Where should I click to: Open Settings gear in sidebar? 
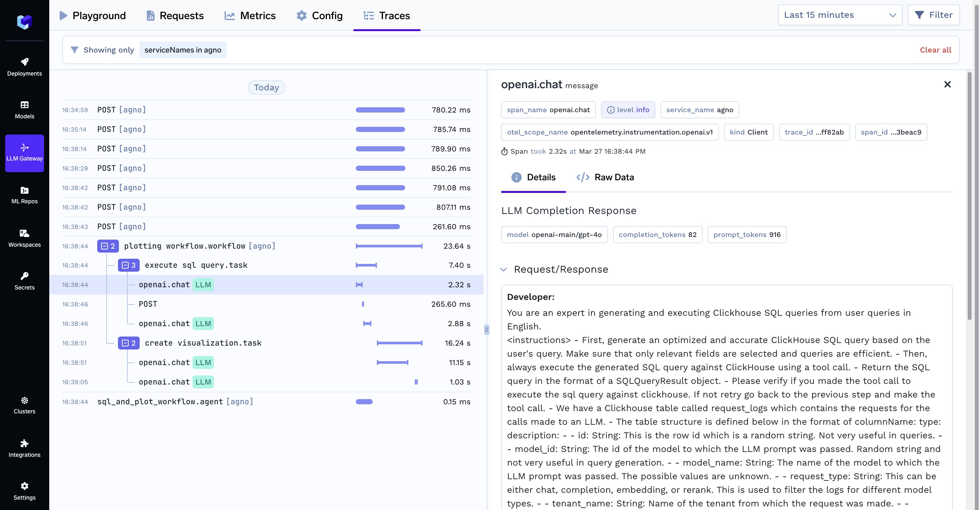(24, 486)
